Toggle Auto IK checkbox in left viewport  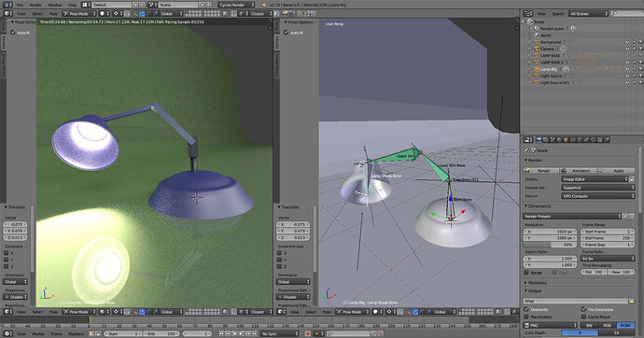13,32
